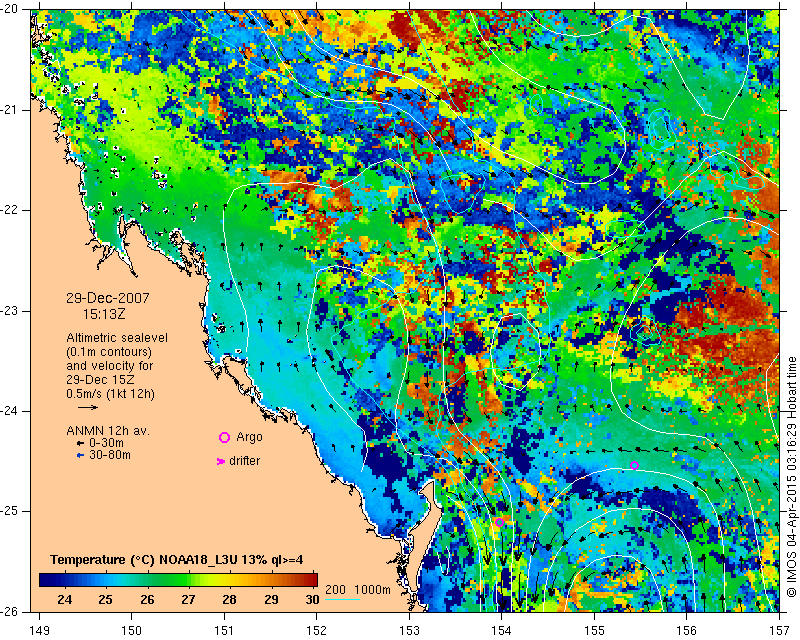The width and height of the screenshot is (800, 640).
Task: Click longitude axis label '150'
Action: [132, 631]
